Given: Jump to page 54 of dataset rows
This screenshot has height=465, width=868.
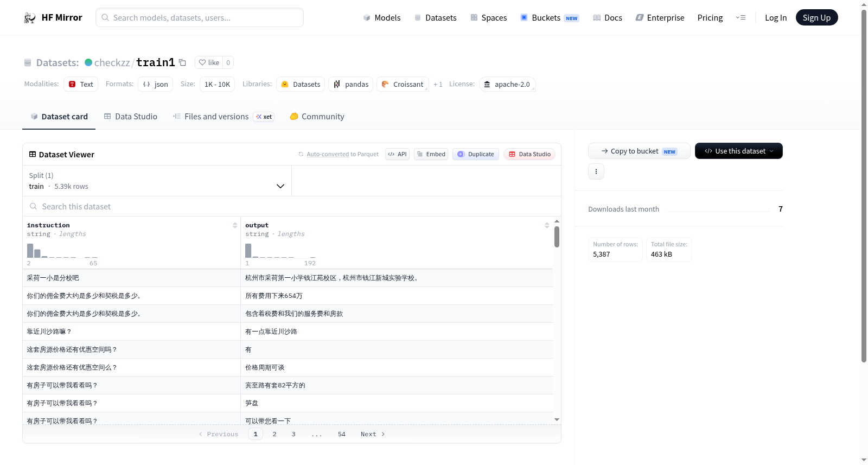Looking at the screenshot, I should pos(342,434).
